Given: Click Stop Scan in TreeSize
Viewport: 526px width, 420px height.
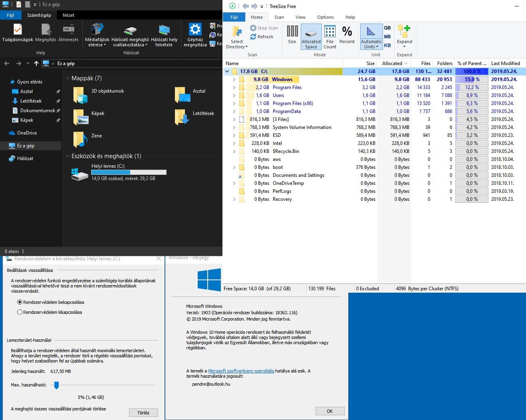Looking at the screenshot, I should coord(264,28).
